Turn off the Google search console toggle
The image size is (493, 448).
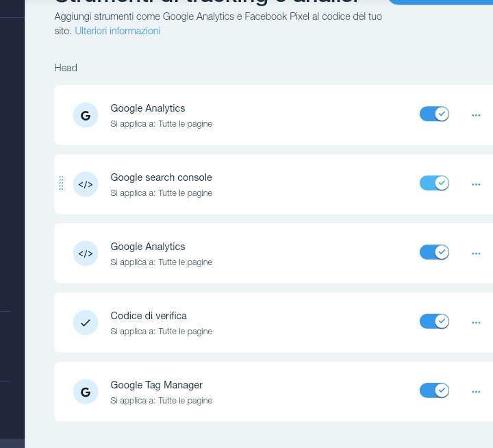tap(434, 183)
